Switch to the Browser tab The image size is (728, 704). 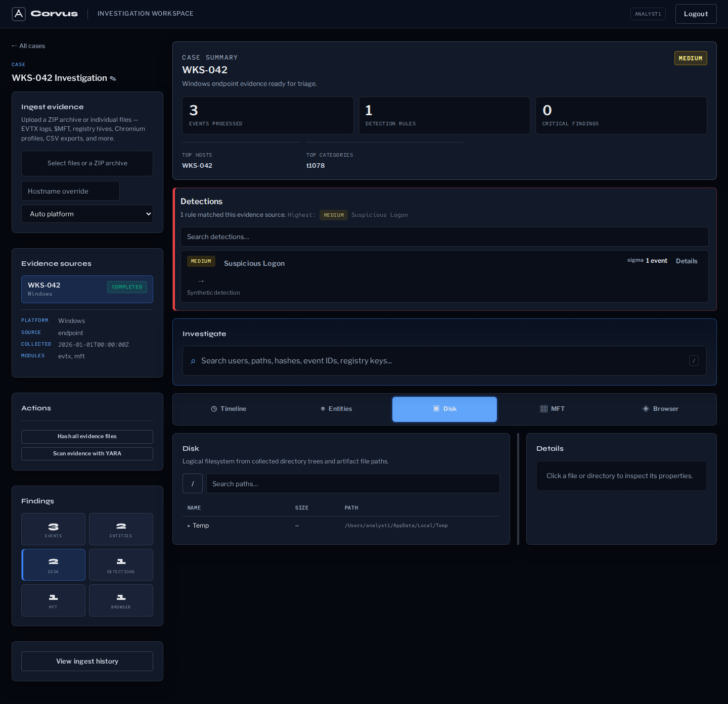660,409
